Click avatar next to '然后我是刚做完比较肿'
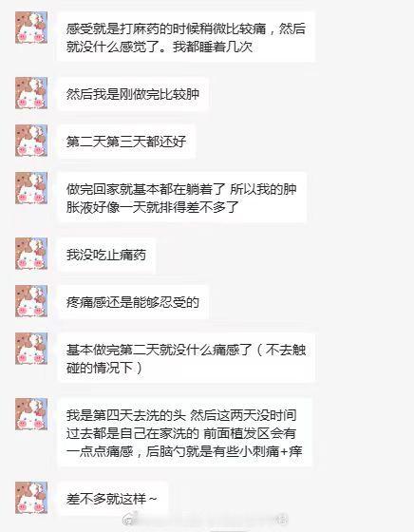This screenshot has height=532, width=414. point(31,93)
